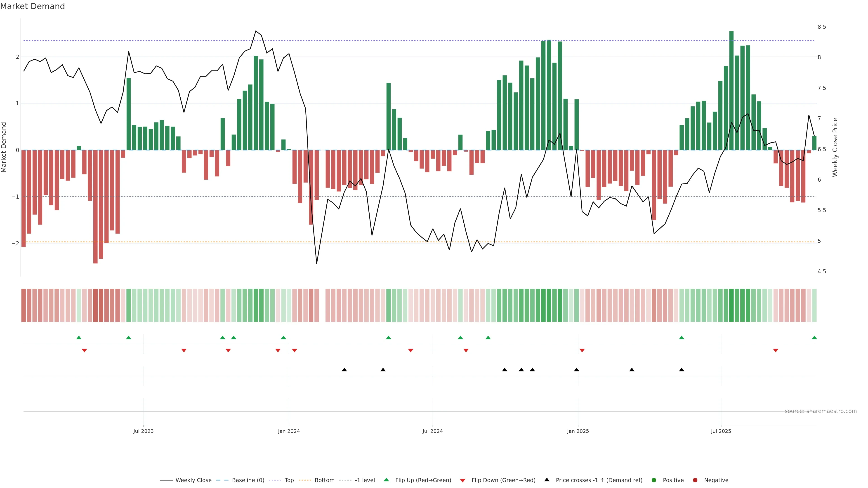Click the rightmost heatmap strip cell
The image size is (868, 488).
814,305
